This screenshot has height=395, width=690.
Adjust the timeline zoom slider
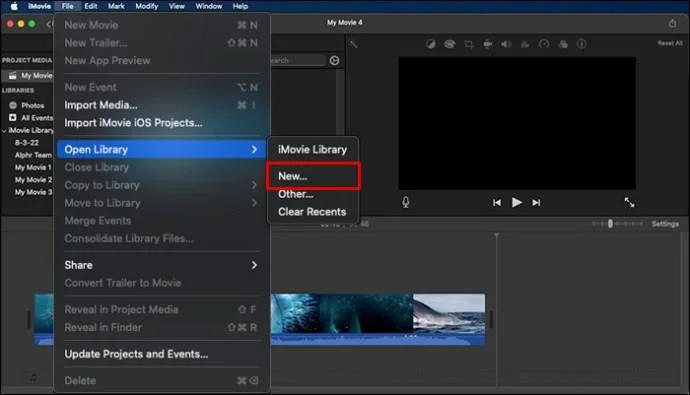pyautogui.click(x=610, y=224)
